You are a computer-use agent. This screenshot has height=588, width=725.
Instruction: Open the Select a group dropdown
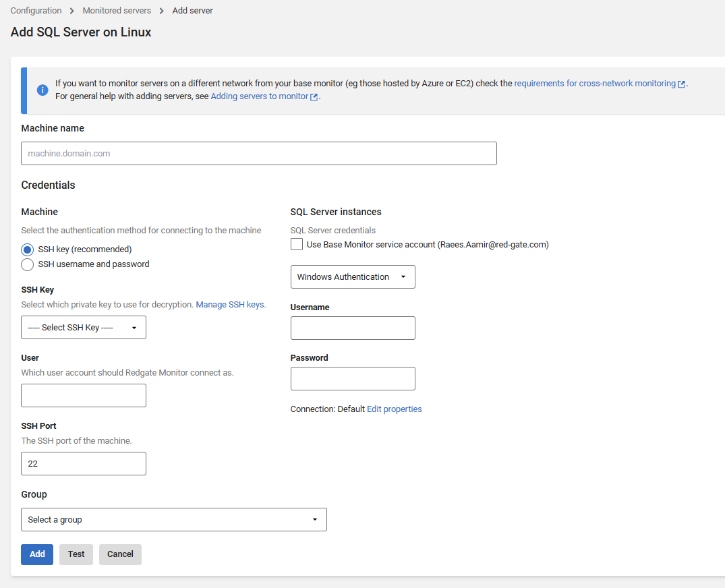174,520
